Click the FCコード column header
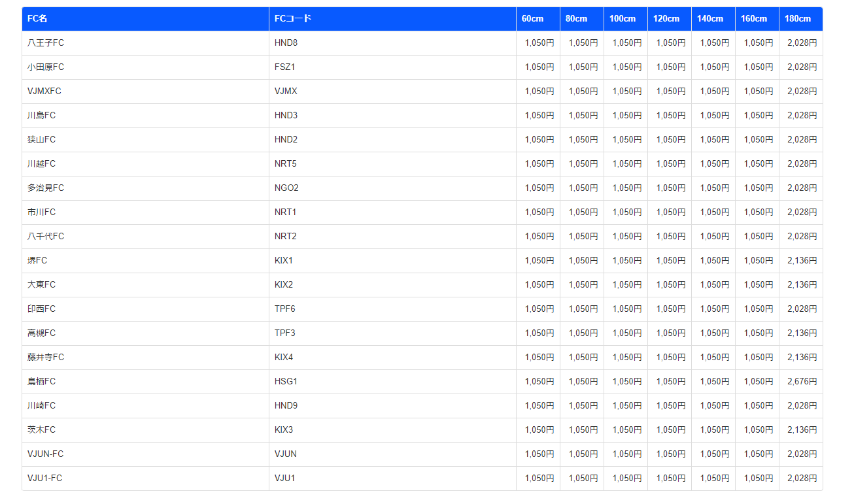Screen dimensions: 854x504 point(293,19)
